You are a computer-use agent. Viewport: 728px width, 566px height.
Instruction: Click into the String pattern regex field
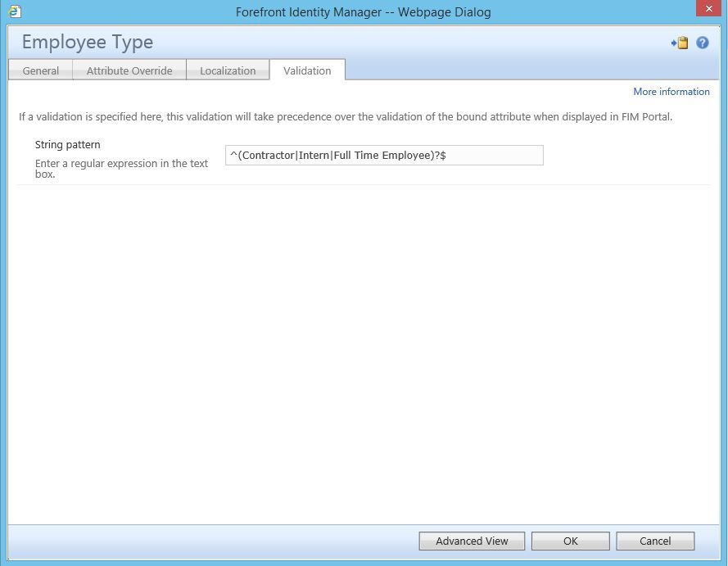(x=384, y=155)
